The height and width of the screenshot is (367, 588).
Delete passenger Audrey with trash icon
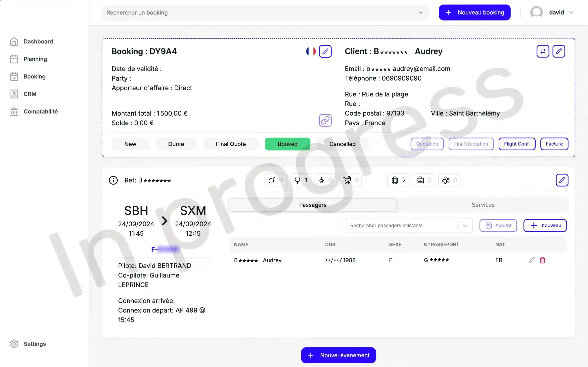tap(542, 260)
